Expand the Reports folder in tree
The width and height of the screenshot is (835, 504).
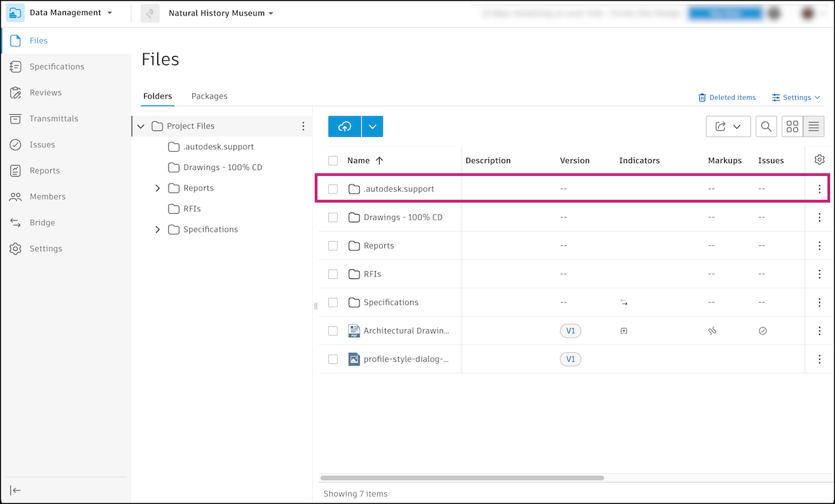point(157,188)
